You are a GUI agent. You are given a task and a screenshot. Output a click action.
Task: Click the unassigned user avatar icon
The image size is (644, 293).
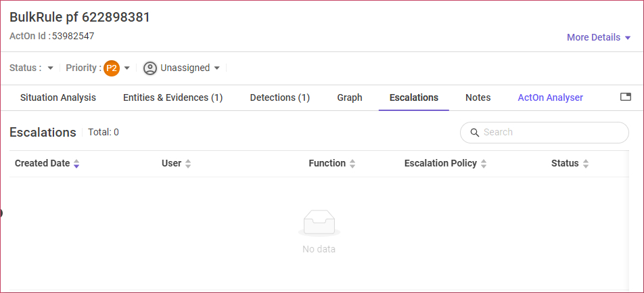coord(150,68)
